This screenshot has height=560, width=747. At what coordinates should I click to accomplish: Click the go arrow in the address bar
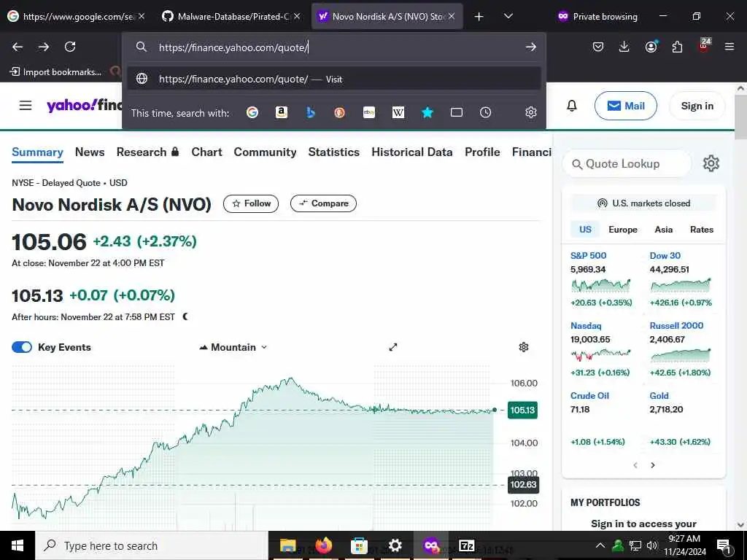point(531,47)
